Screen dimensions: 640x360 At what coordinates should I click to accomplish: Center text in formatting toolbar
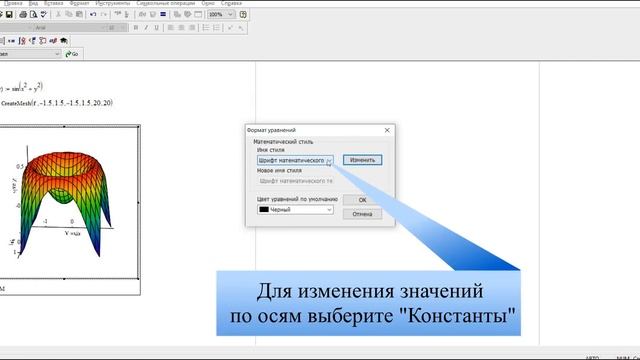click(181, 28)
